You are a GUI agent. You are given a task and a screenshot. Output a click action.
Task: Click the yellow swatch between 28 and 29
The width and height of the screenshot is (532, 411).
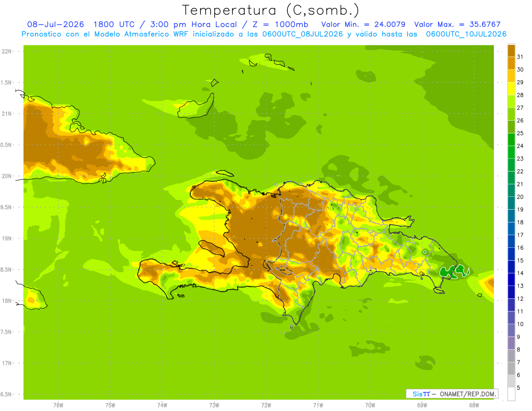coord(511,89)
